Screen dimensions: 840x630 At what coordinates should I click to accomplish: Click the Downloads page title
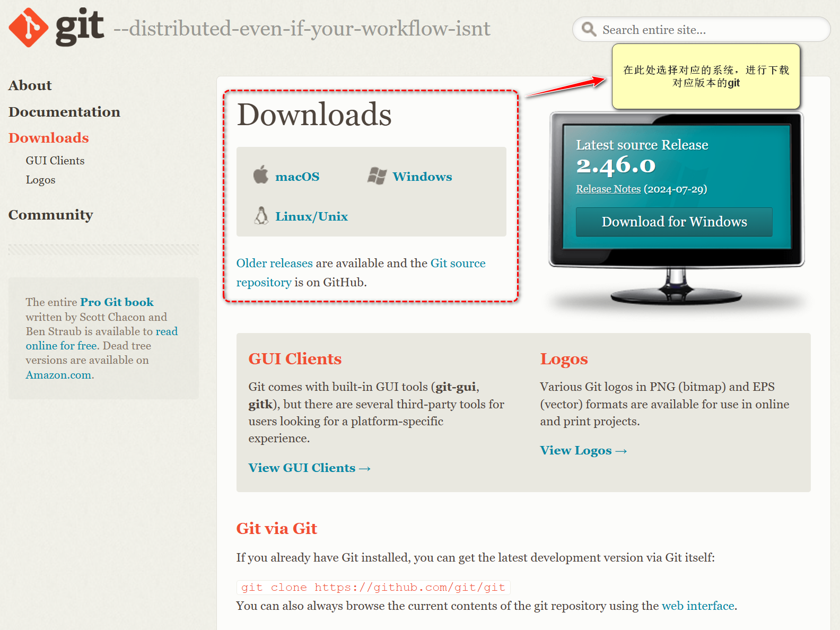point(314,114)
